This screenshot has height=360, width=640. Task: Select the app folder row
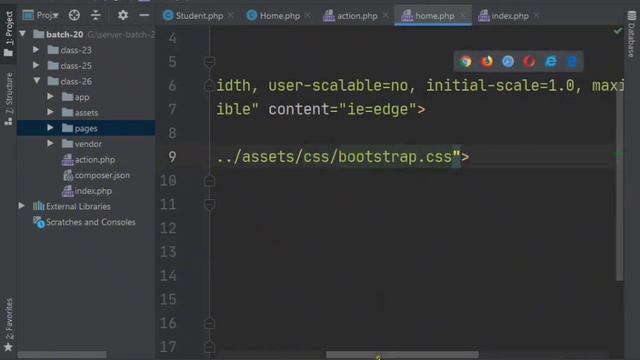(86, 97)
